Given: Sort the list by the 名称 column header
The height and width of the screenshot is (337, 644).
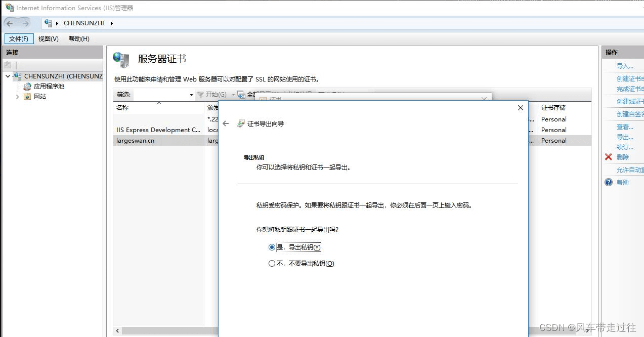Looking at the screenshot, I should pos(158,107).
